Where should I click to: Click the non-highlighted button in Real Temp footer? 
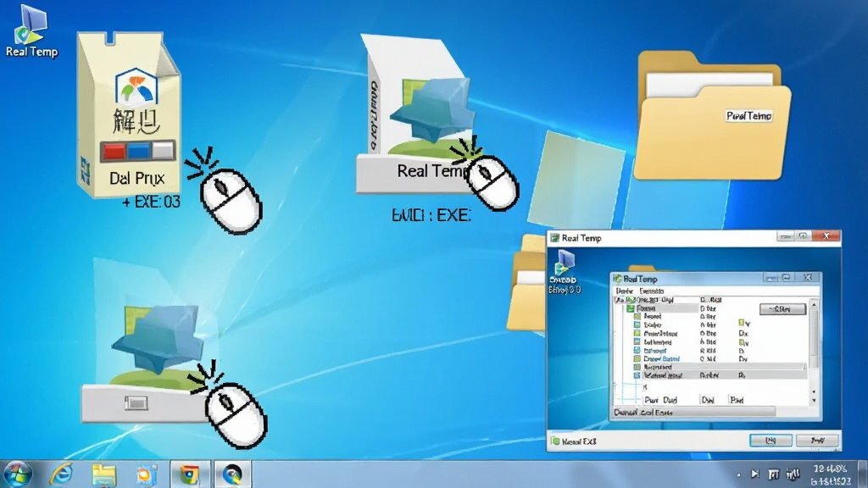[x=817, y=441]
